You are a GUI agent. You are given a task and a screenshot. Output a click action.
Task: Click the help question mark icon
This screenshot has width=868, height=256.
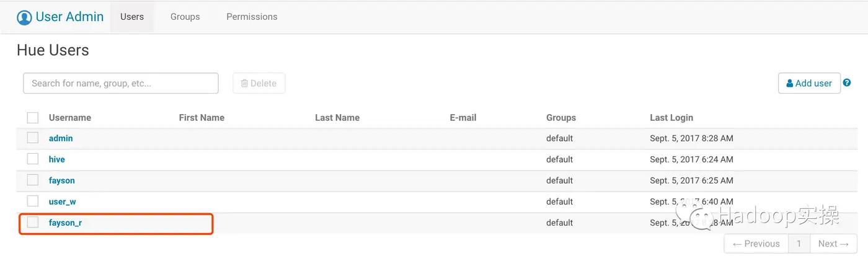(x=847, y=83)
